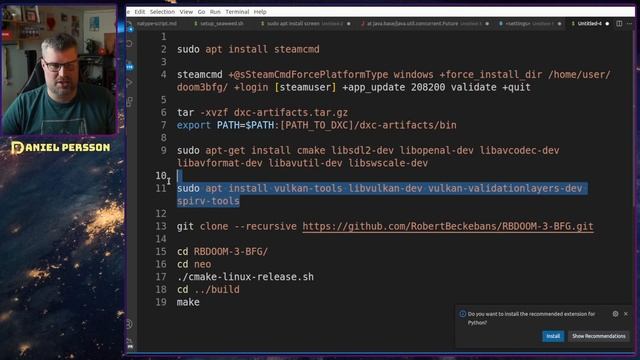
Task: Open the Run menu
Action: (x=215, y=12)
